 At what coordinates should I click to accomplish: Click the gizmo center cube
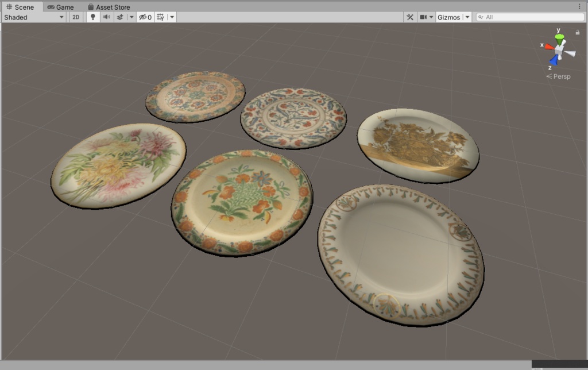click(559, 49)
